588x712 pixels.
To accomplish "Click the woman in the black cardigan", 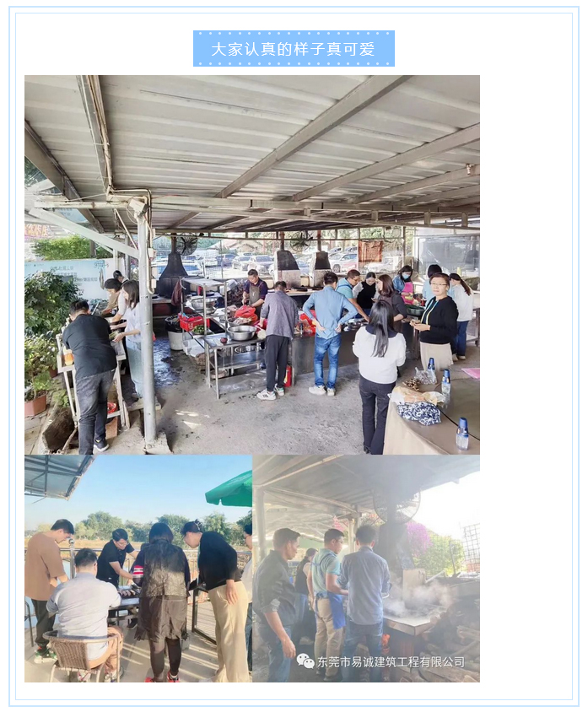I will 436,316.
